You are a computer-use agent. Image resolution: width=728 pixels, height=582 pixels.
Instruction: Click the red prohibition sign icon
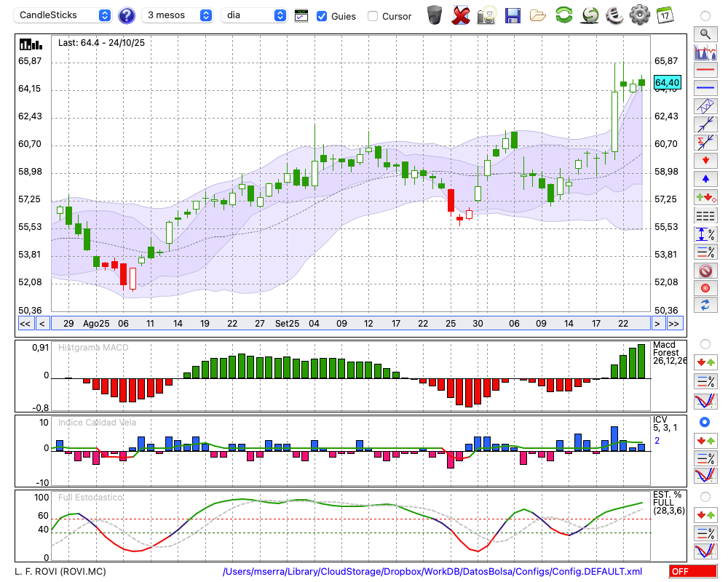click(x=705, y=270)
